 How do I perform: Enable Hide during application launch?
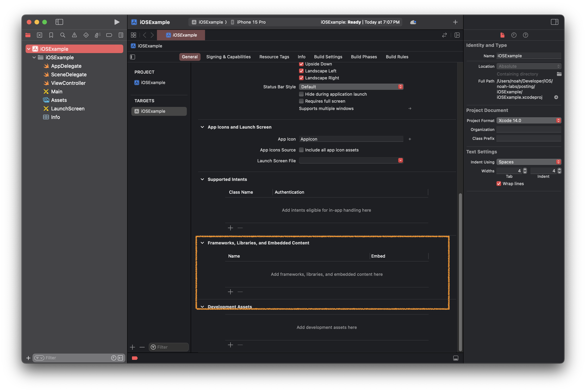301,94
